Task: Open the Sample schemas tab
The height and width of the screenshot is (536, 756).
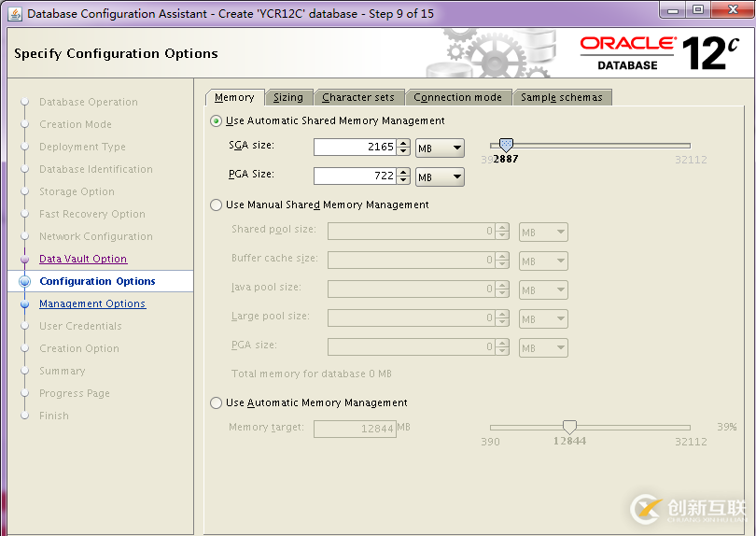Action: click(x=562, y=97)
